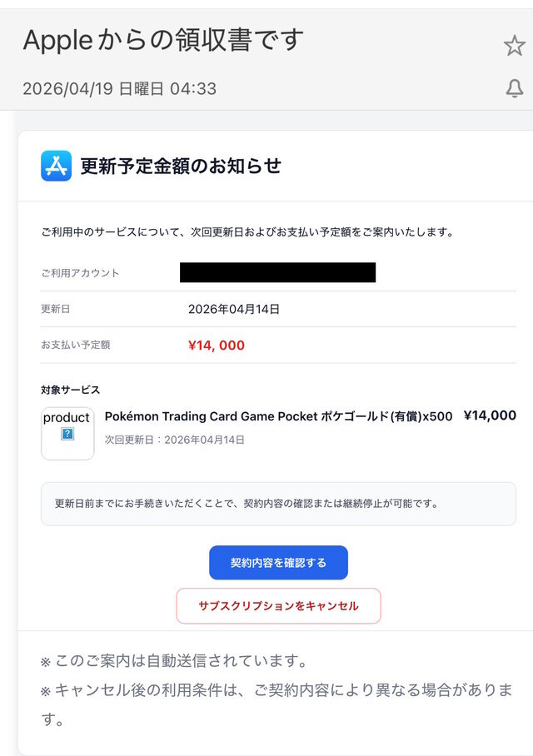The image size is (533, 756).
Task: Click the heading 更新予定金額のお知らせ
Action: pyautogui.click(x=181, y=166)
